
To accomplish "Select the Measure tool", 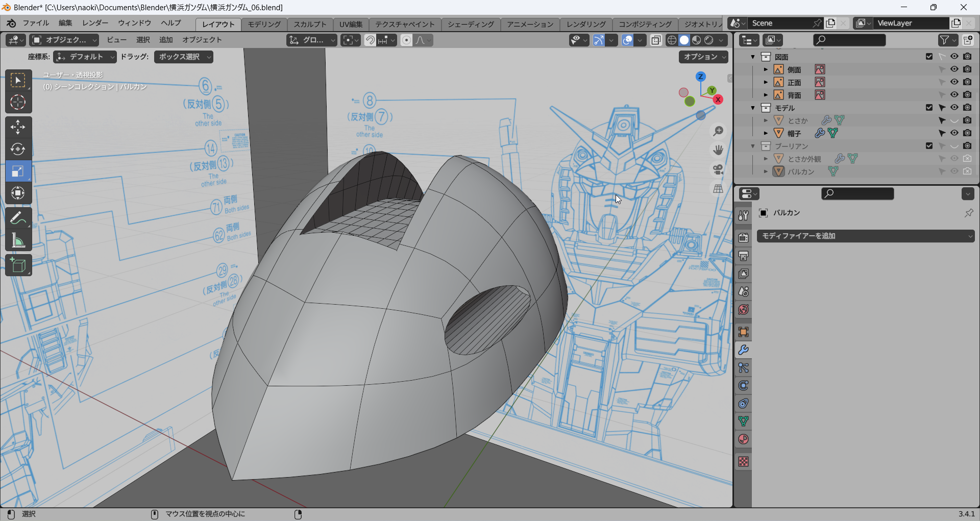I will (x=18, y=240).
